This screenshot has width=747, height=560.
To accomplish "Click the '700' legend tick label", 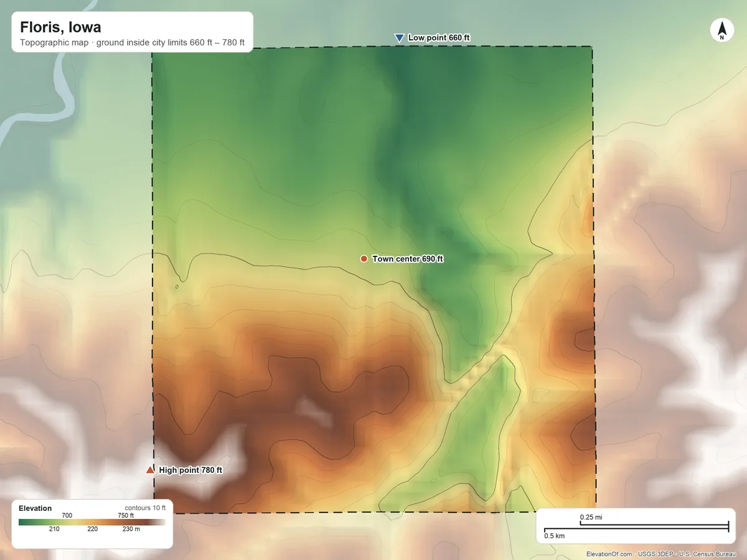I will point(68,515).
